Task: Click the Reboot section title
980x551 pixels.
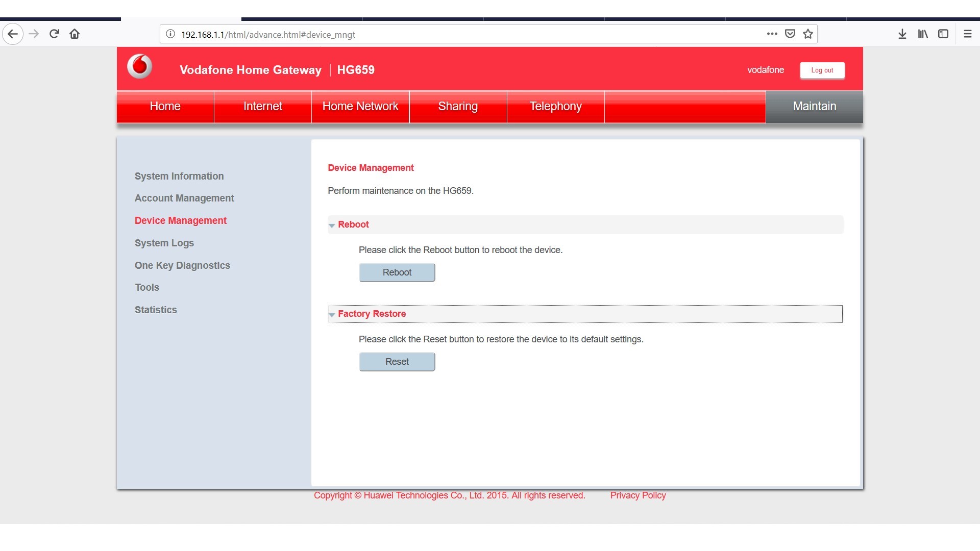Action: point(353,224)
